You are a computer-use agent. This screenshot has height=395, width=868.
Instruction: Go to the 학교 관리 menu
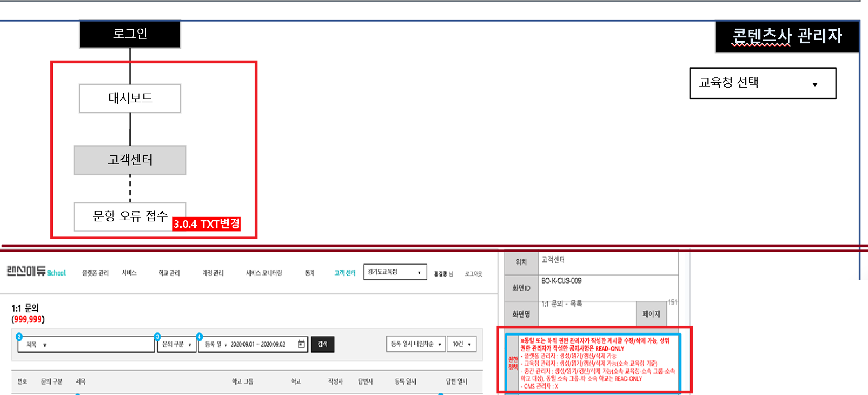pyautogui.click(x=169, y=273)
